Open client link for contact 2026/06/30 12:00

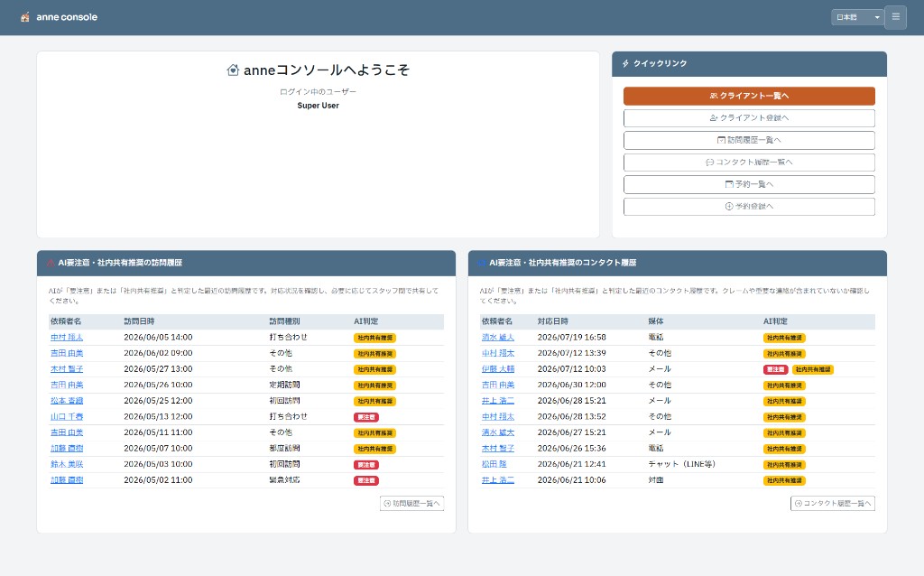498,385
